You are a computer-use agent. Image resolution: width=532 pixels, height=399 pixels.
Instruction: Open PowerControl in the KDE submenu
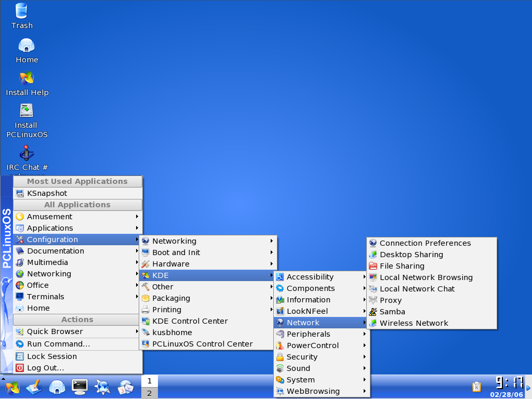pos(321,345)
